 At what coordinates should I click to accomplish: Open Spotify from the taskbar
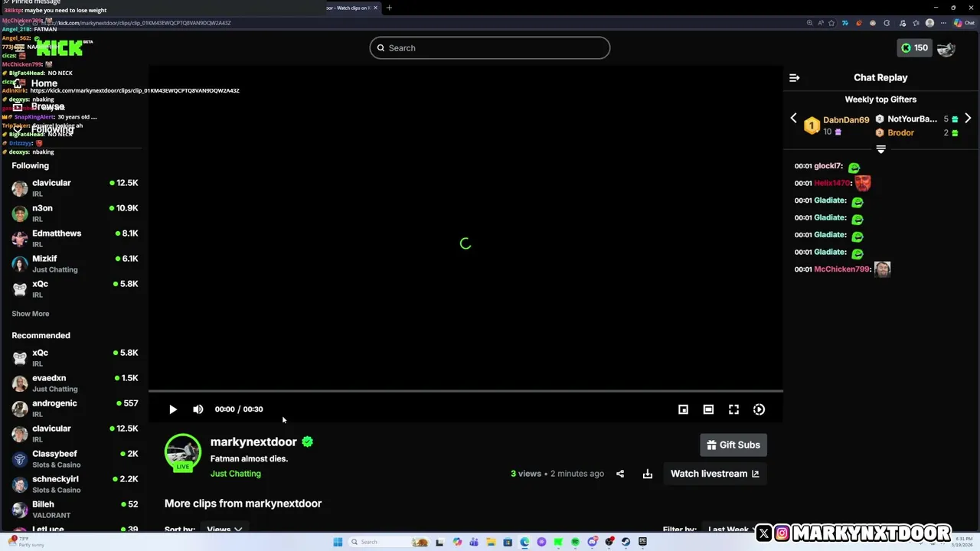tap(575, 542)
